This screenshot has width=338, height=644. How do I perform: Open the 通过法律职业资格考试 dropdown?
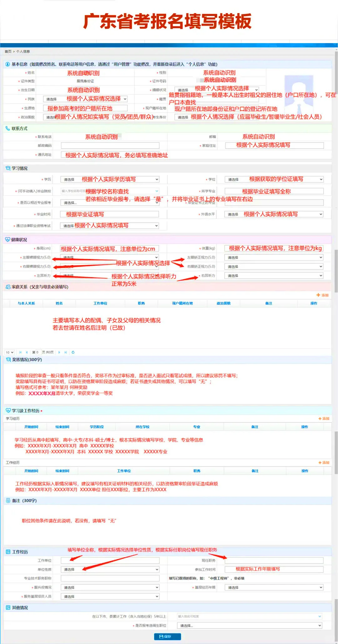tap(110, 226)
